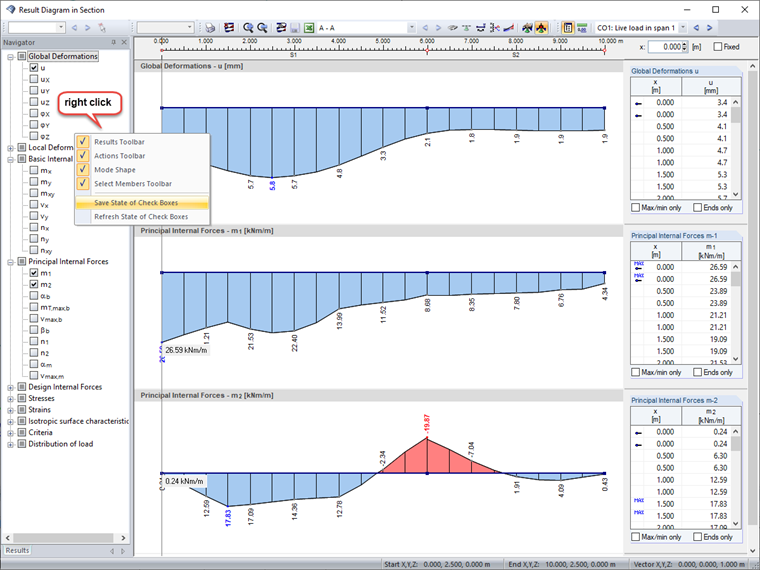Click the Print icon in the toolbar

click(210, 28)
